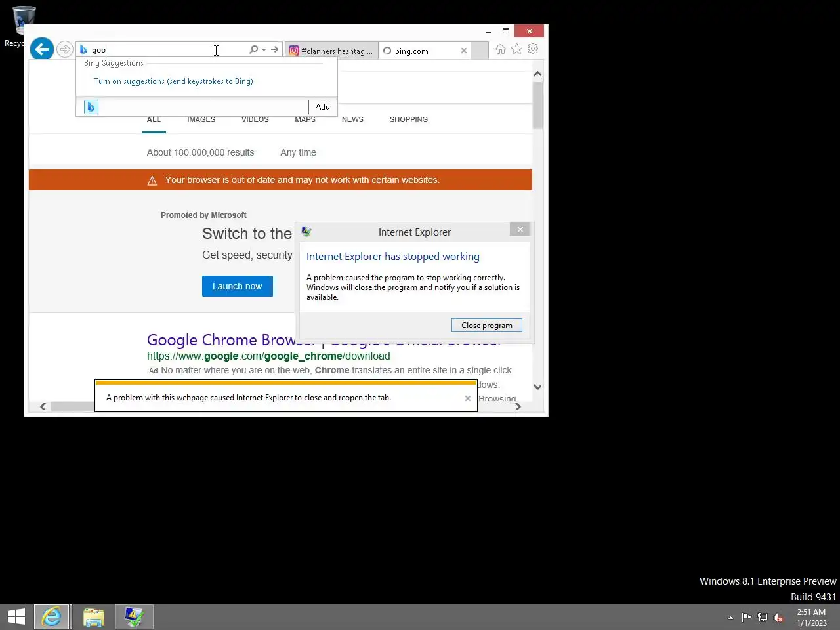Viewport: 840px width, 630px height.
Task: Click the search magnifier in the address bar
Action: click(x=253, y=49)
